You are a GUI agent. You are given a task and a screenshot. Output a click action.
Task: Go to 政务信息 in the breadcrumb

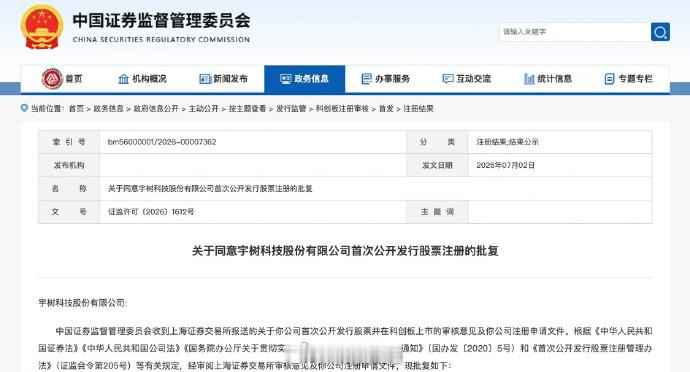click(x=108, y=108)
